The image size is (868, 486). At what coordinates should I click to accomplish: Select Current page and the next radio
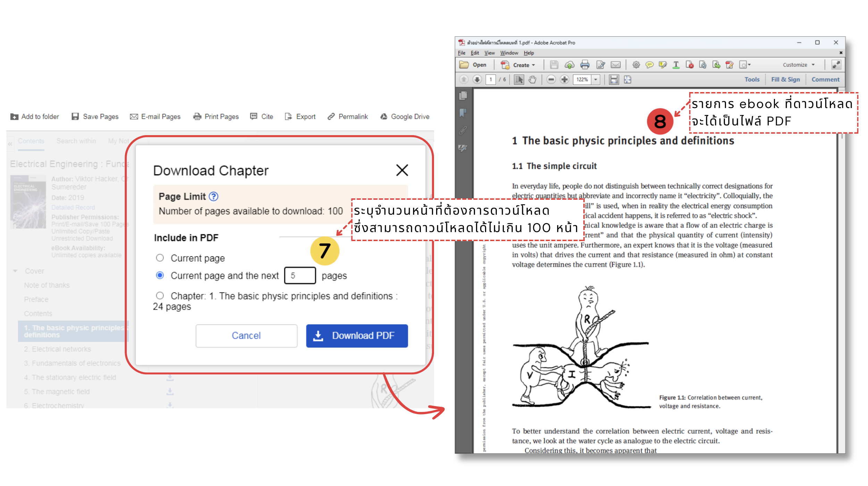[x=160, y=275]
